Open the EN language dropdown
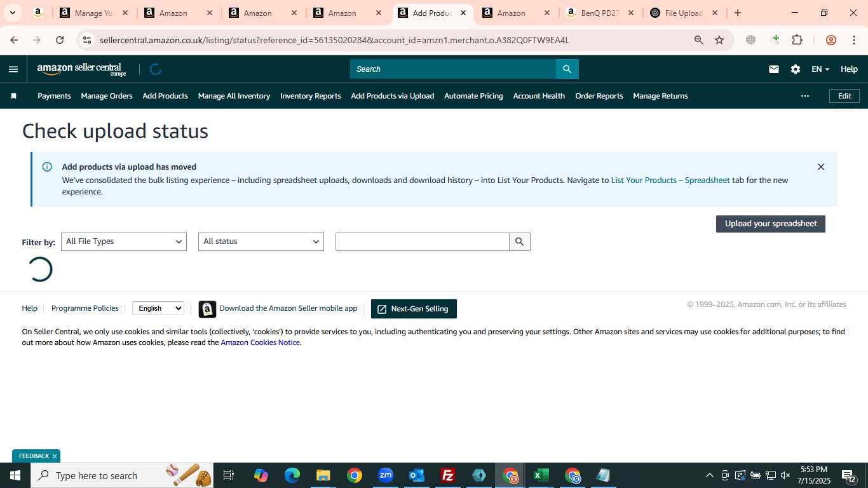868x488 pixels. (820, 69)
